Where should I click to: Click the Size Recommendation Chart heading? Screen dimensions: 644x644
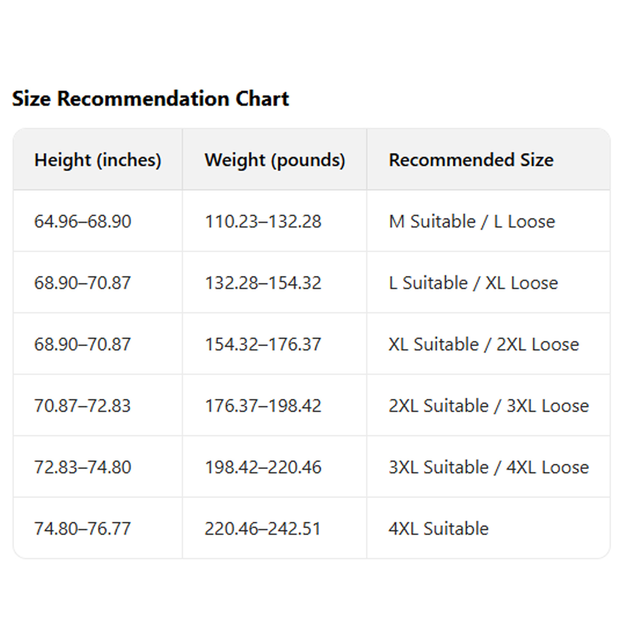[150, 99]
